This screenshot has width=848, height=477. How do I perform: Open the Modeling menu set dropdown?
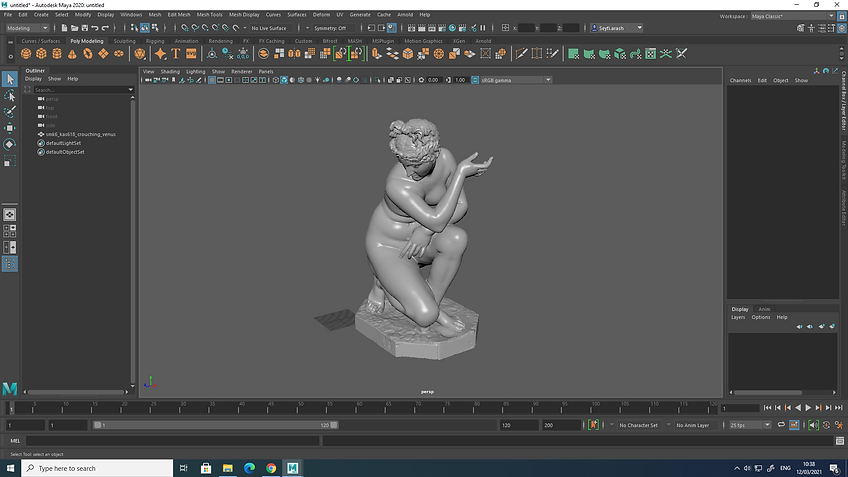27,28
